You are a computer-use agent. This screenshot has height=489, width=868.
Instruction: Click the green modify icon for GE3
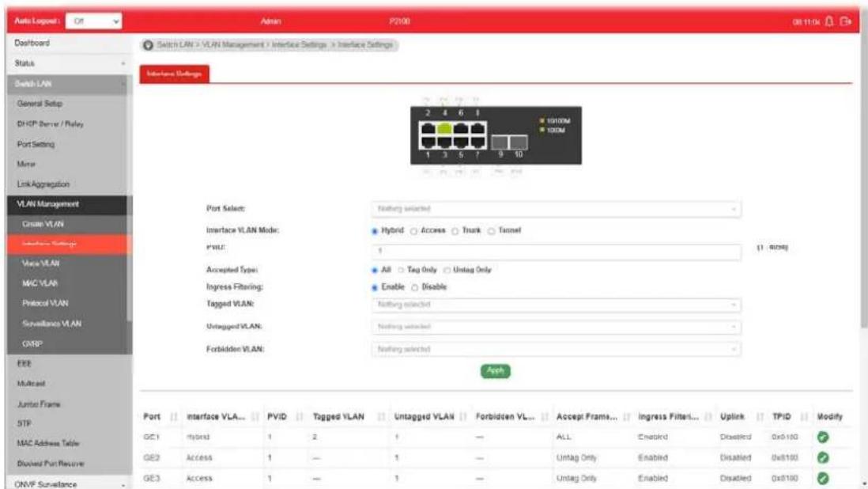click(x=823, y=478)
